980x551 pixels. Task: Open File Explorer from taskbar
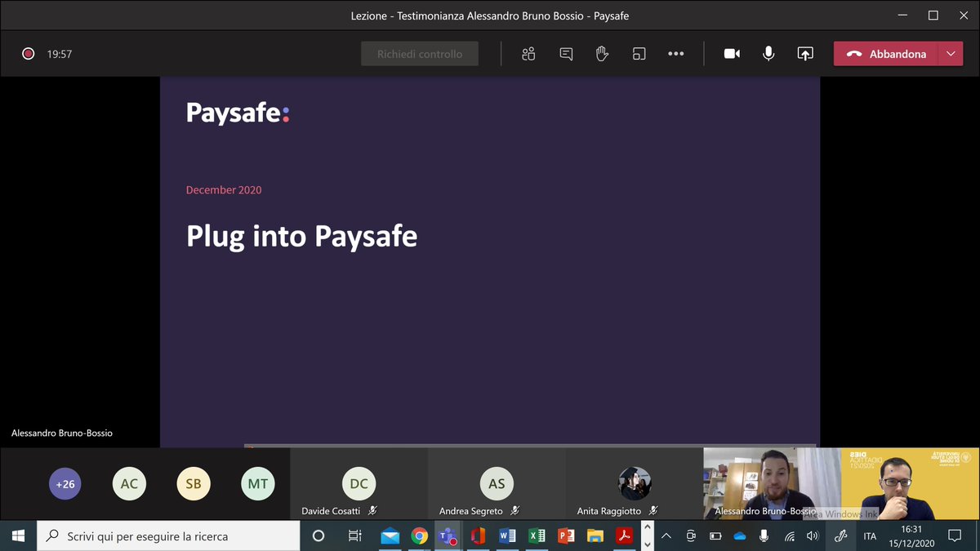(x=595, y=536)
